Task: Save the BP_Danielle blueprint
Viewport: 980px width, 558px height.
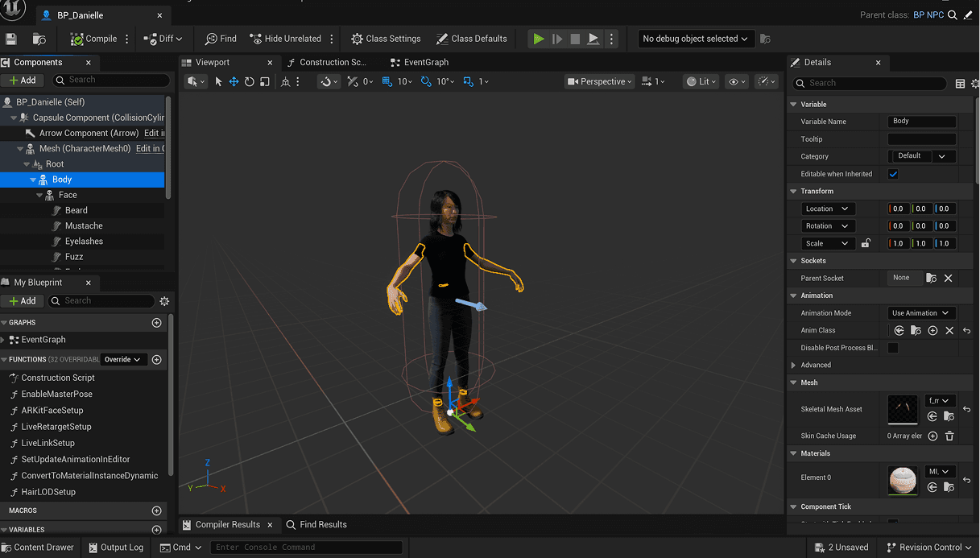Action: point(11,39)
